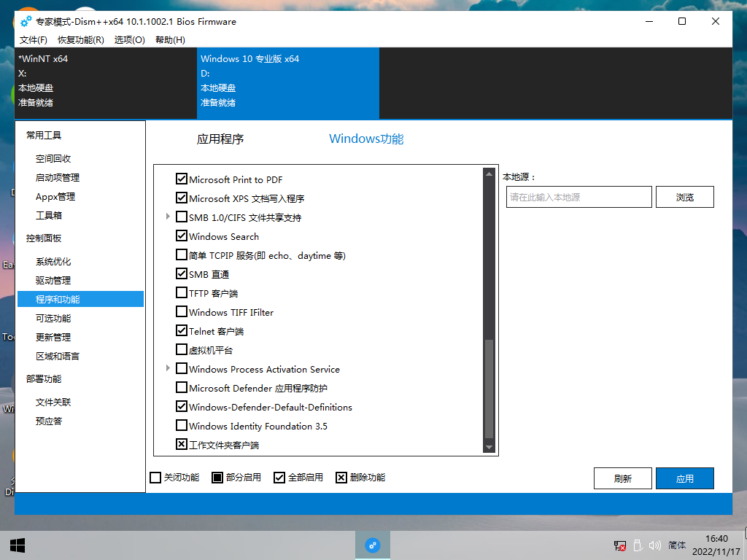The image size is (747, 560).
Task: Toggle Microsoft XPS 文档写入程序 checkbox
Action: [x=181, y=198]
